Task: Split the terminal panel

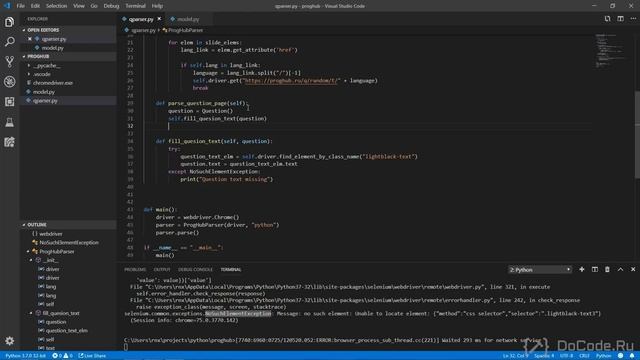Action: point(595,269)
